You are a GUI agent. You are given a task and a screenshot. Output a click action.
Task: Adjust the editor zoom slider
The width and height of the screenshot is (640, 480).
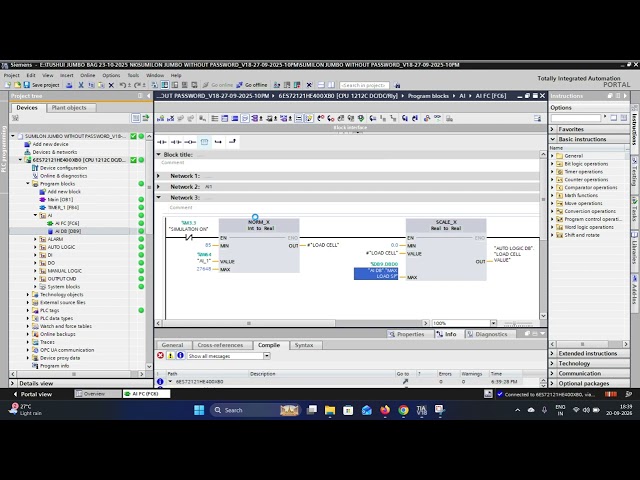tap(518, 323)
